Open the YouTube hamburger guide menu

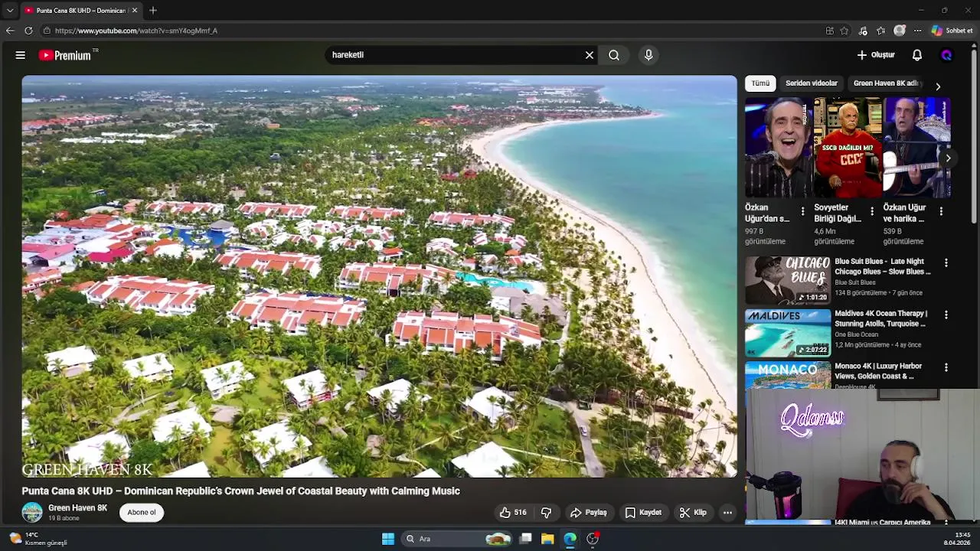click(x=21, y=55)
